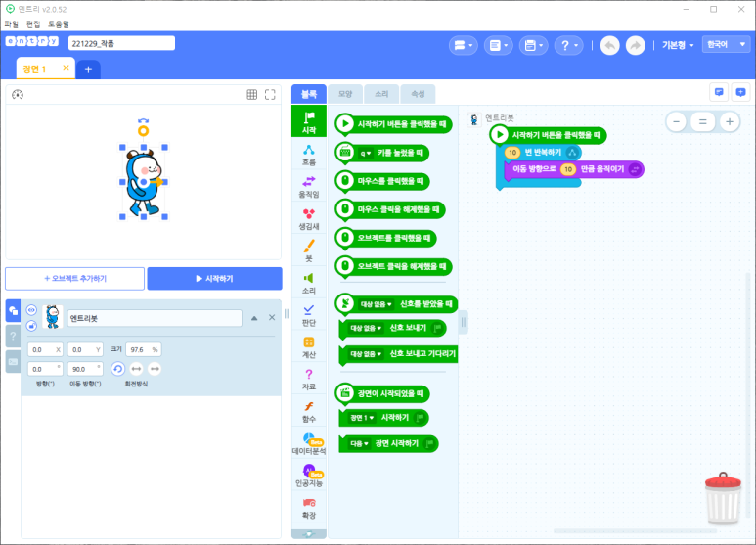The image size is (756, 545).
Task: Delete the 엔트리봇 object
Action: point(272,317)
